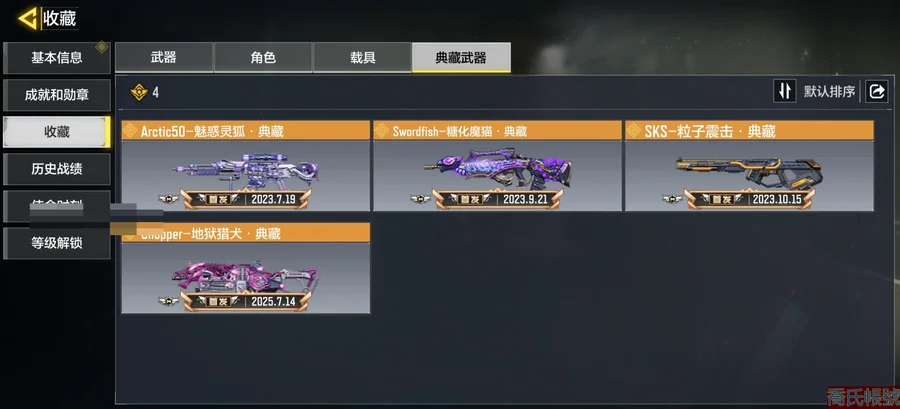Open the 载具 tab

[362, 57]
